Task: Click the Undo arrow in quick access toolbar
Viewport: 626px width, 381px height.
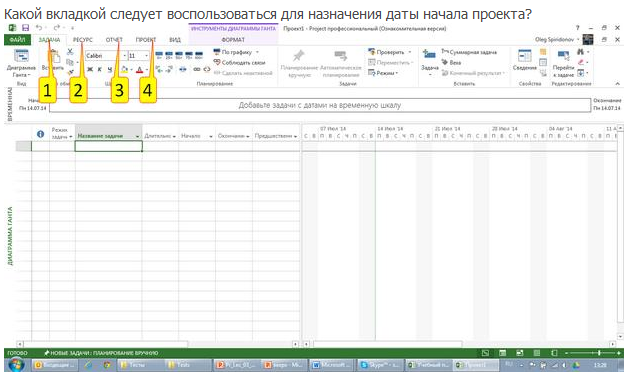Action: click(39, 28)
